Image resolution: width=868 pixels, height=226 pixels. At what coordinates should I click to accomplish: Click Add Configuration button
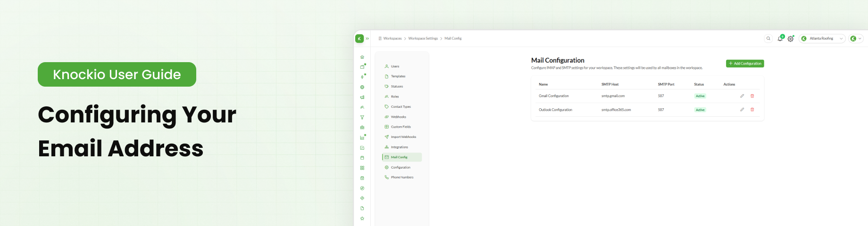click(x=745, y=64)
